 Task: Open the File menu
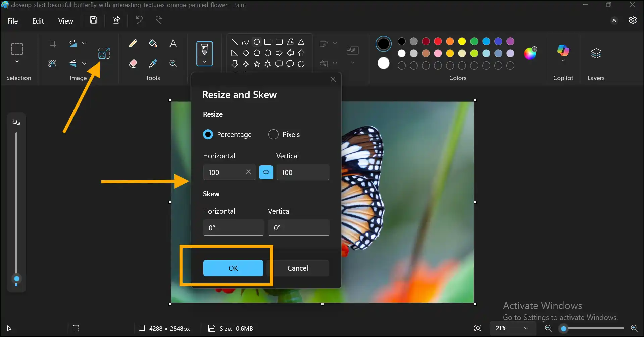pyautogui.click(x=13, y=21)
